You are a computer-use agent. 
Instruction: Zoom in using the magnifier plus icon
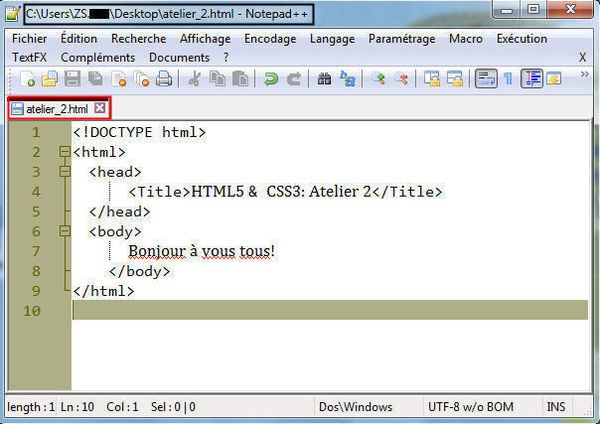[378, 79]
